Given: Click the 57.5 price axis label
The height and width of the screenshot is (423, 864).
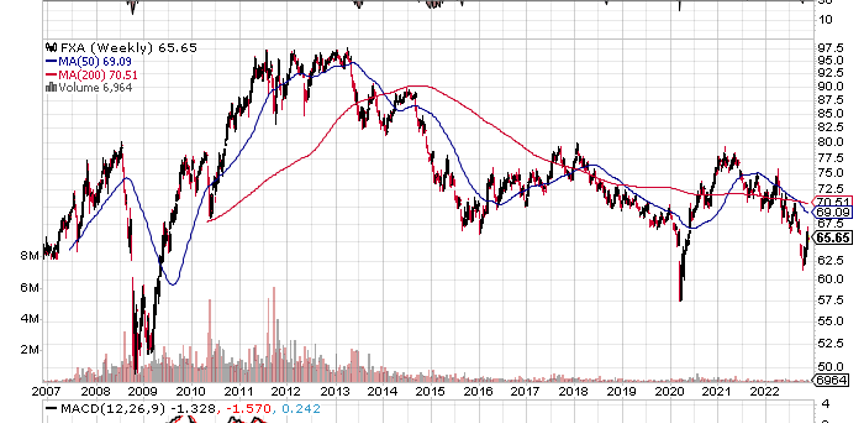Looking at the screenshot, I should point(830,300).
